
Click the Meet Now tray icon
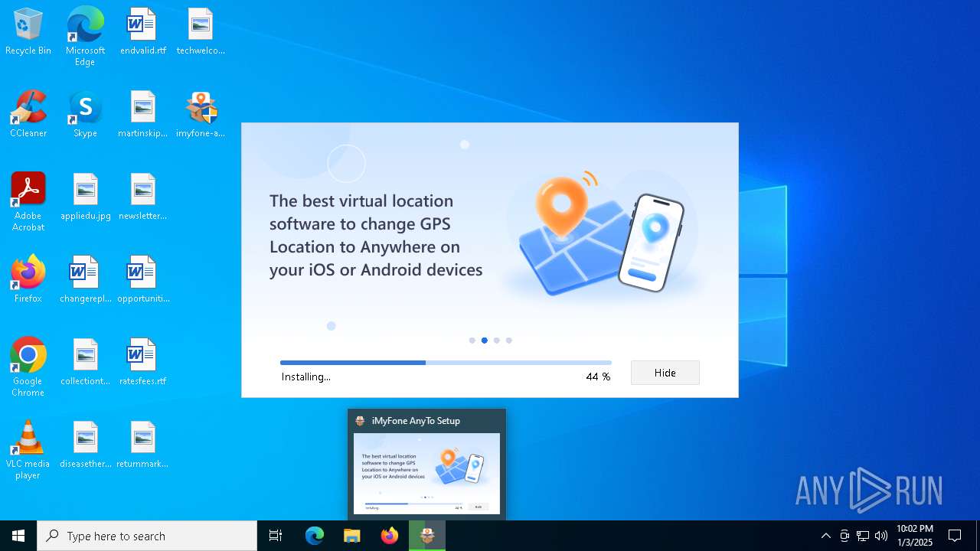click(844, 536)
